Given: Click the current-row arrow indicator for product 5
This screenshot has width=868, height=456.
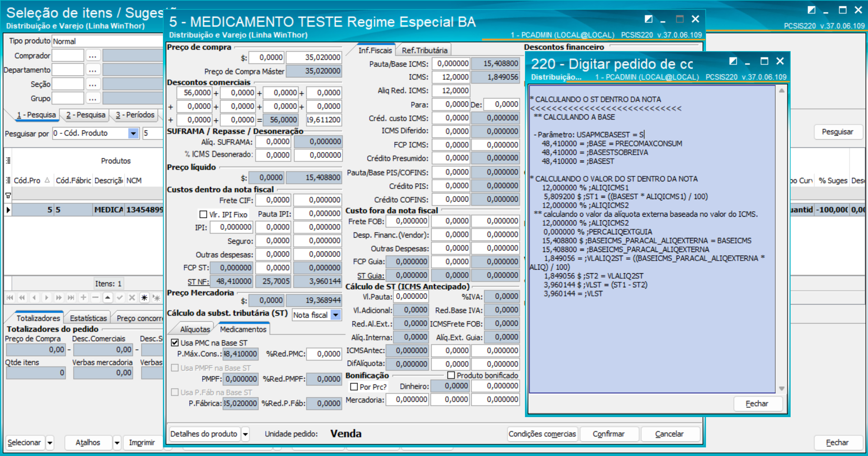Looking at the screenshot, I should 8,210.
